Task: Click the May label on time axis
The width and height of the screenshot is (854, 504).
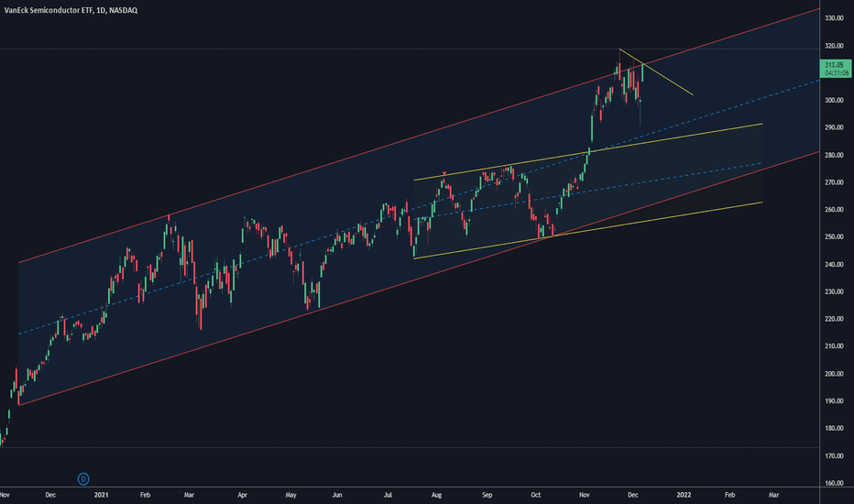Action: pos(290,495)
